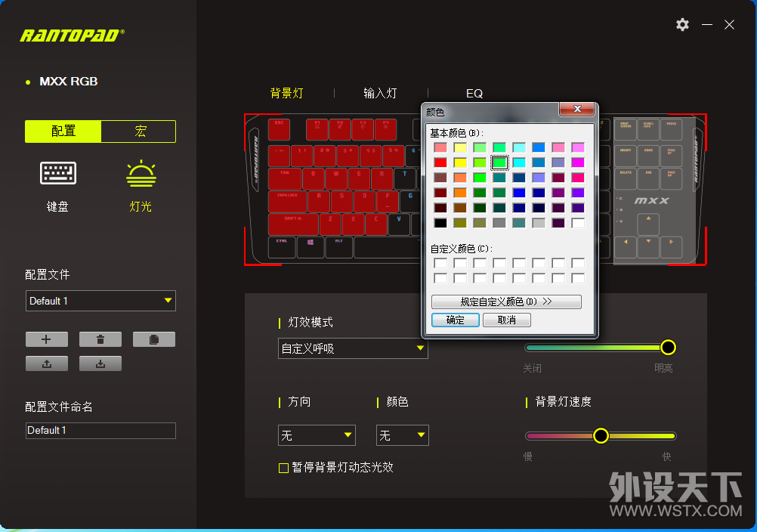757x532 pixels.
Task: Open the 自定义呼吸 light mode dropdown
Action: [x=353, y=348]
